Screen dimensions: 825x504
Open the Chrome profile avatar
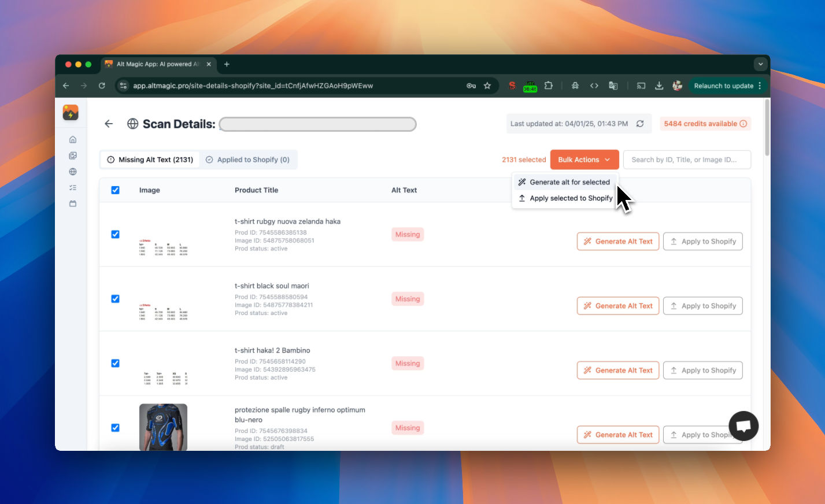(x=678, y=86)
